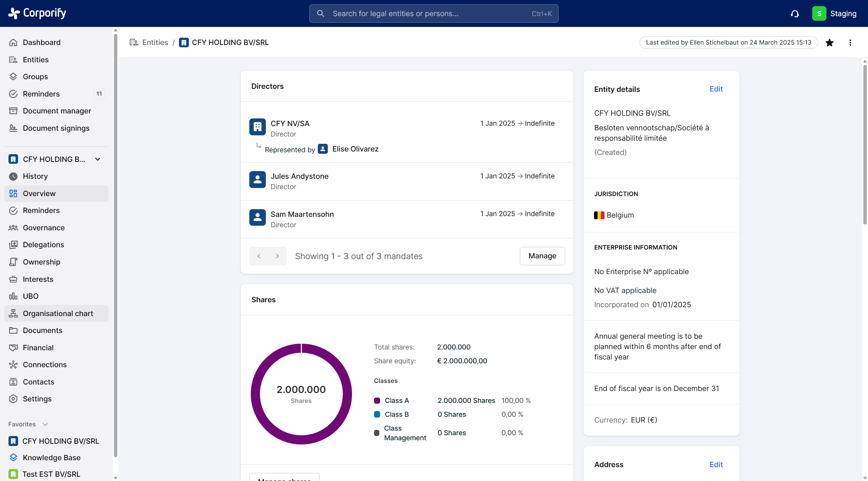Click the entity search field

434,13
